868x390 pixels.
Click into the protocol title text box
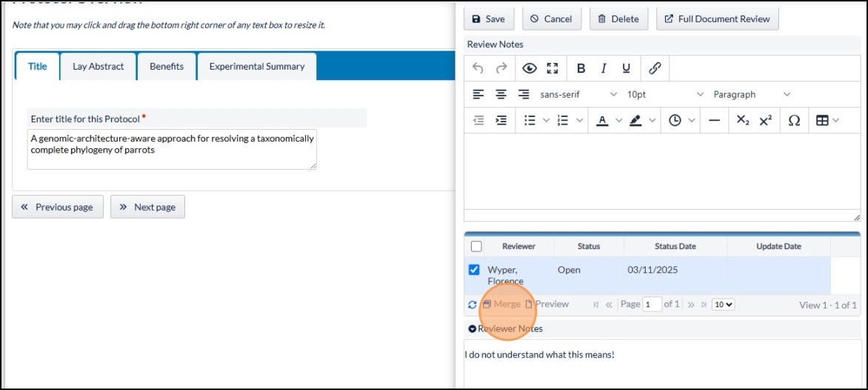172,149
